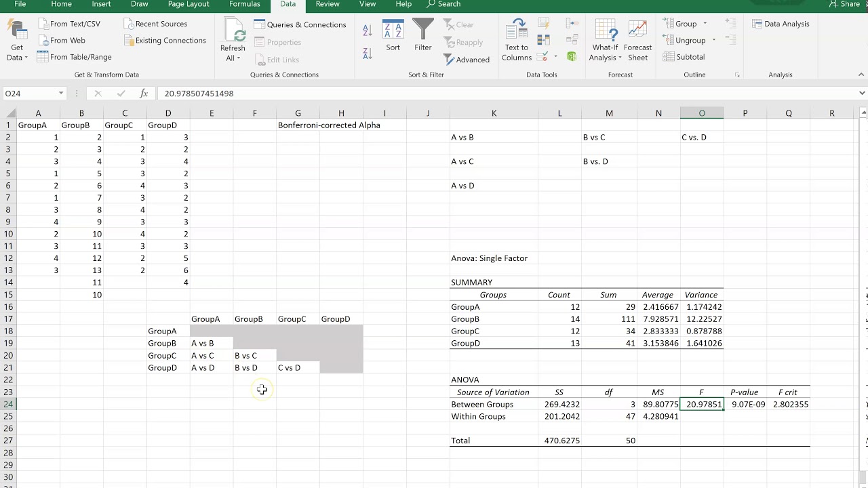
Task: Open Data Validation dropdown arrow
Action: [x=555, y=56]
